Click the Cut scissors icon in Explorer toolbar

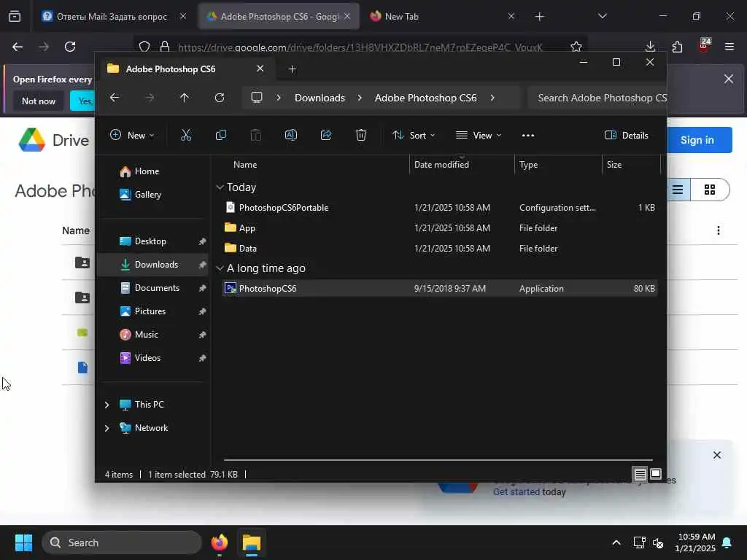pos(186,135)
